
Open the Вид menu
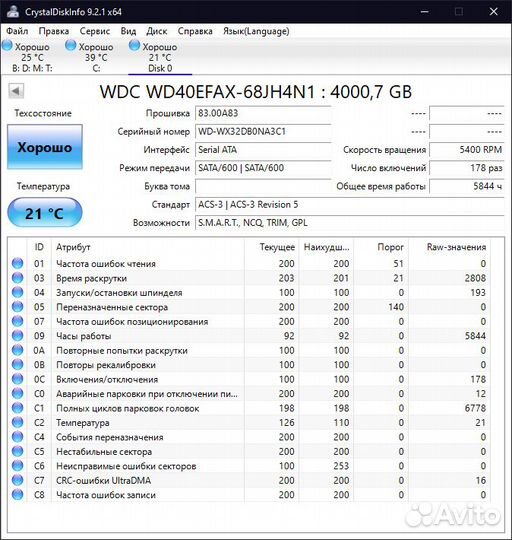click(128, 31)
